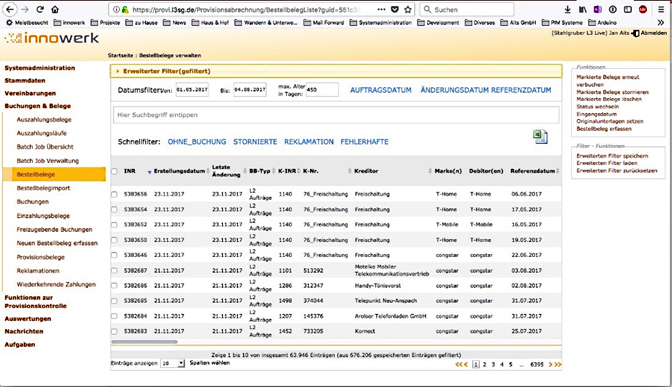
Task: Click the horizontal scrollbar under the table
Action: tap(144, 342)
